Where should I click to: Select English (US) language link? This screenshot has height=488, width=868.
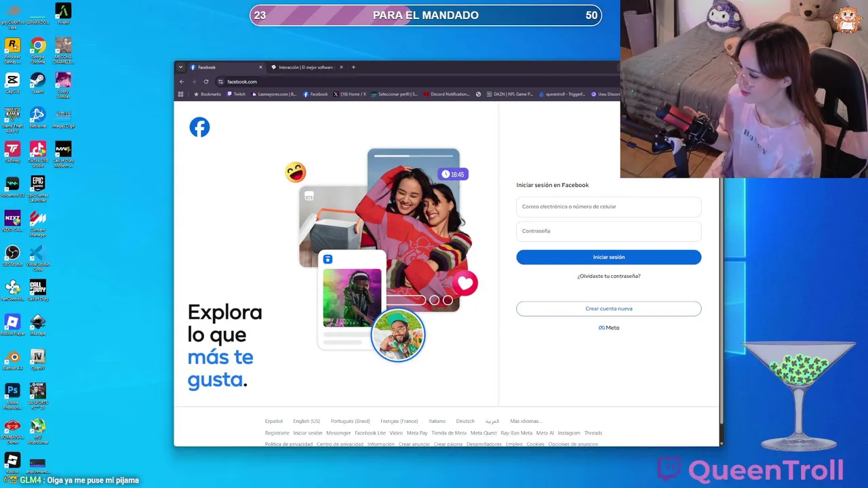[307, 421]
